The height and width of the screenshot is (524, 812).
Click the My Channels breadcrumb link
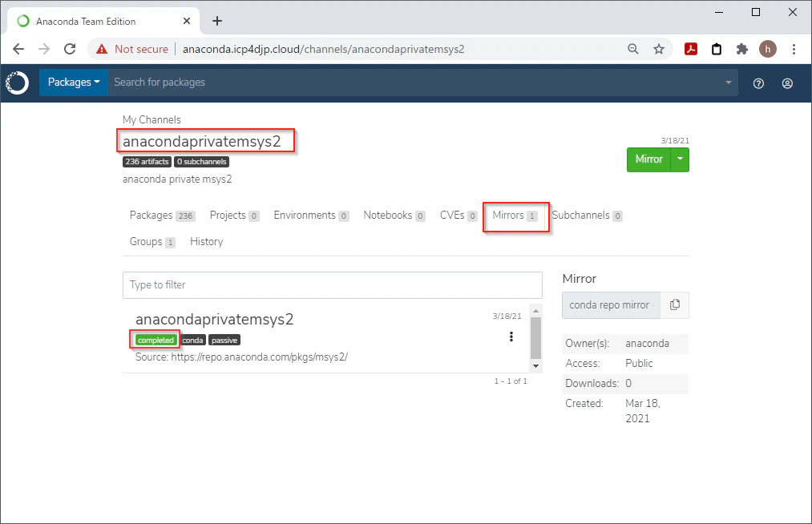click(151, 119)
